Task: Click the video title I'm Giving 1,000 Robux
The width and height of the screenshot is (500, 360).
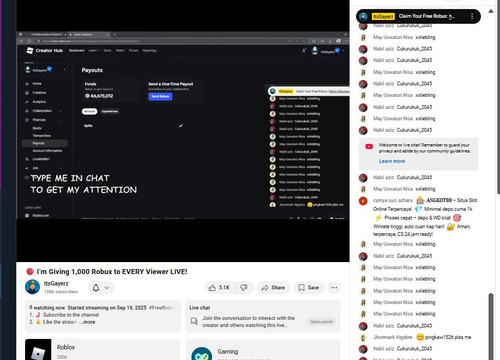Action: coord(112,272)
